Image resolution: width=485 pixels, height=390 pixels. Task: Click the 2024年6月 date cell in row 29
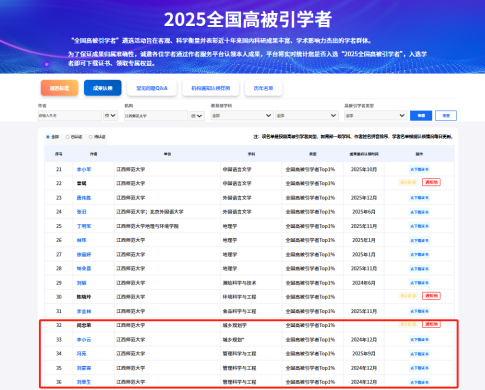pos(364,283)
